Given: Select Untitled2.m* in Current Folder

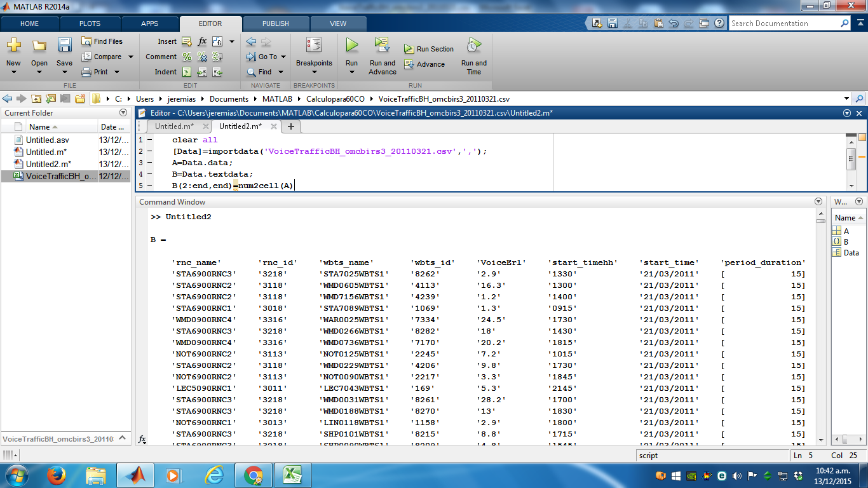Looking at the screenshot, I should 48,164.
